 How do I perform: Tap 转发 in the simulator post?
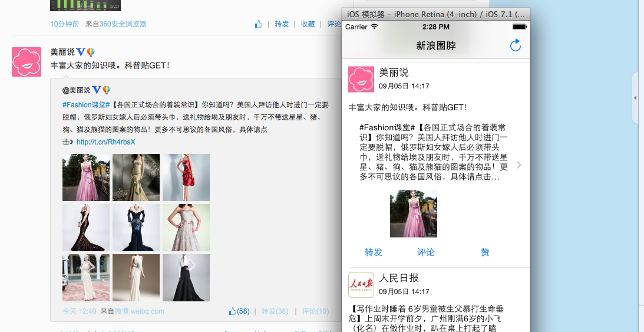pos(374,252)
